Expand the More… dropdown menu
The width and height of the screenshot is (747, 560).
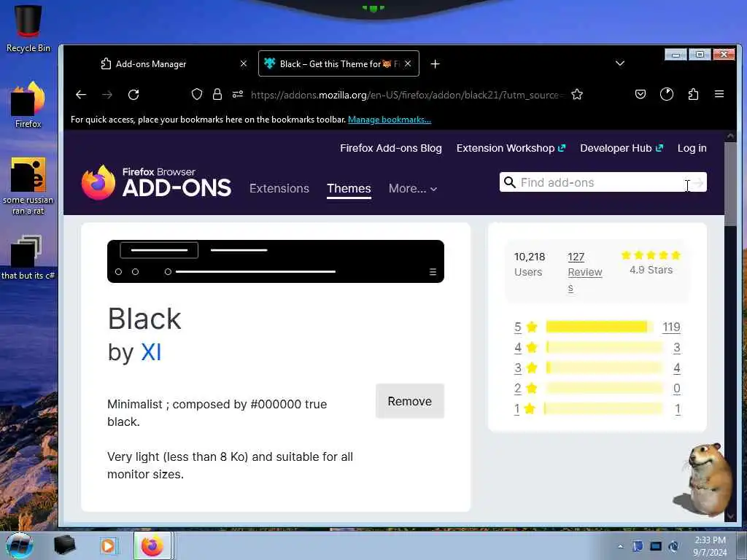point(413,189)
